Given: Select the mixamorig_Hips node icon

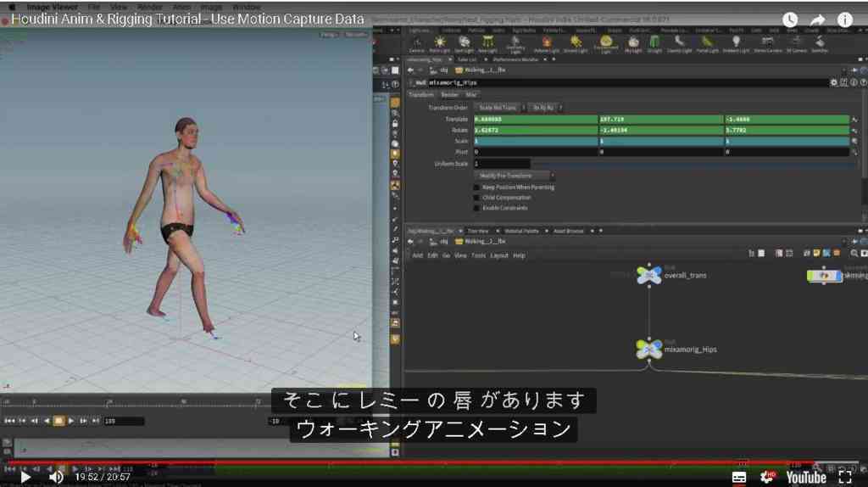Looking at the screenshot, I should pyautogui.click(x=648, y=349).
